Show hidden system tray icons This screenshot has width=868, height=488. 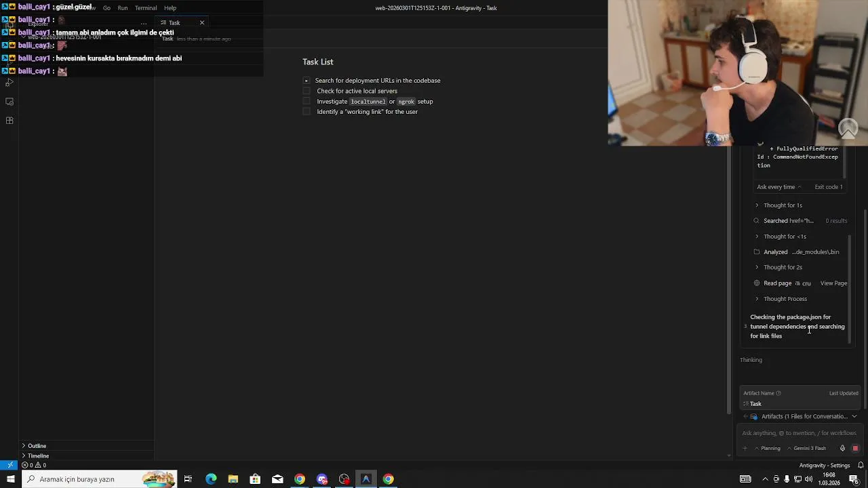coord(766,479)
